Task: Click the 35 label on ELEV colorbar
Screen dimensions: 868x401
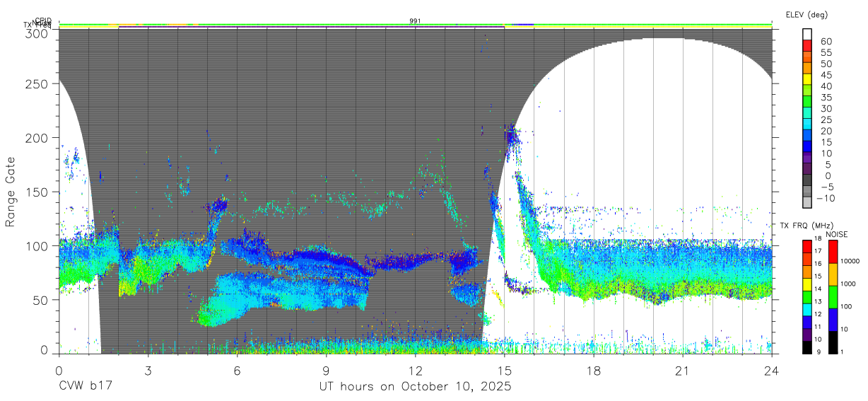Action: tap(826, 98)
